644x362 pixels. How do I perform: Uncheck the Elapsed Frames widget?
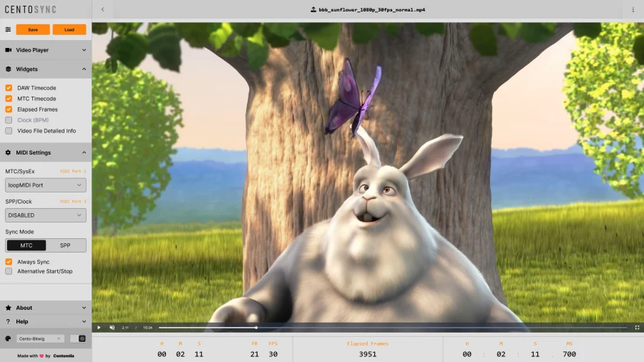coord(9,109)
